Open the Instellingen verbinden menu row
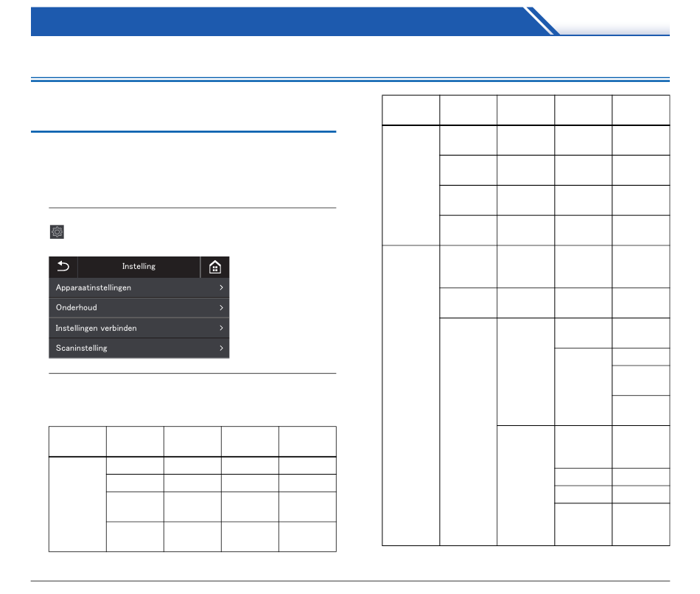Screen dimensions: 700x594 (139, 328)
